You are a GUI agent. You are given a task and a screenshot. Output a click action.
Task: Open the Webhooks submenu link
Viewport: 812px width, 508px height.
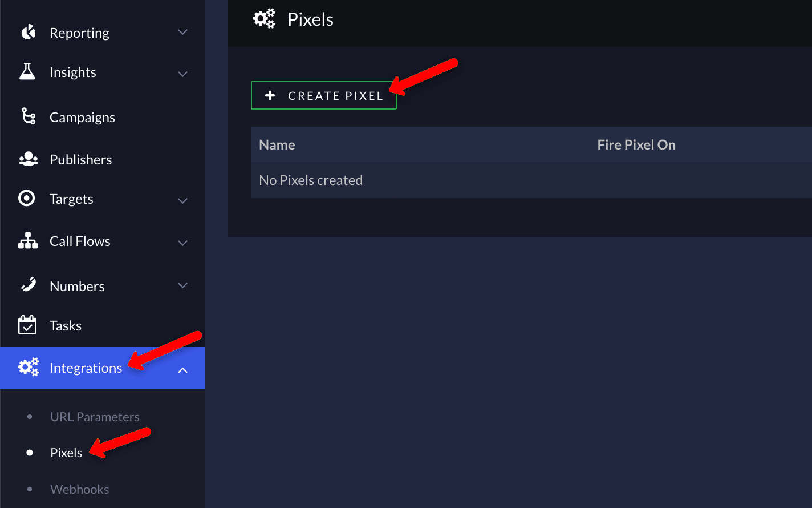point(79,489)
